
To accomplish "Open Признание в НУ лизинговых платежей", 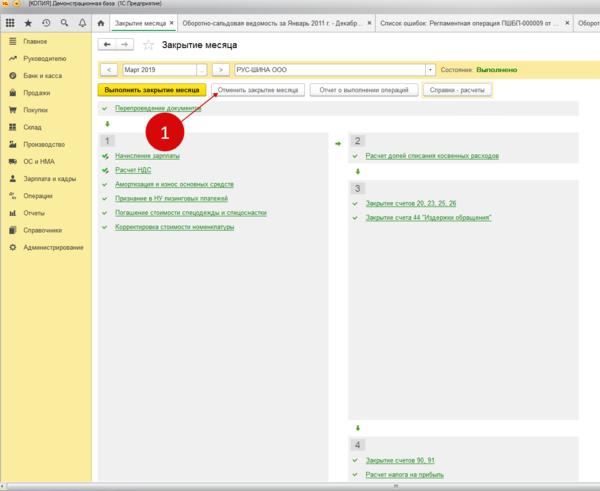I will tap(171, 198).
